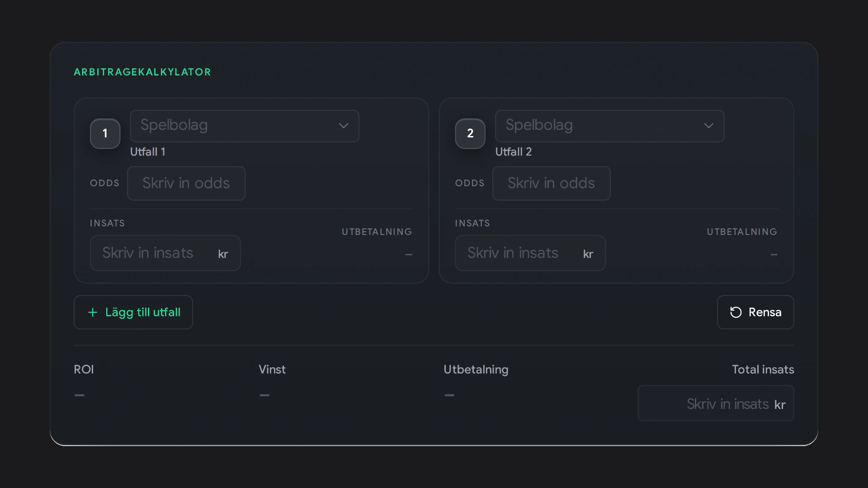
Task: Add outcome with Lägg till utfall button
Action: point(133,312)
